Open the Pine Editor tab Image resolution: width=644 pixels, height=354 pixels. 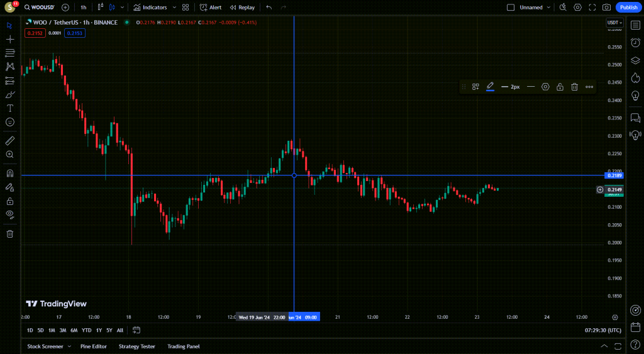(94, 346)
